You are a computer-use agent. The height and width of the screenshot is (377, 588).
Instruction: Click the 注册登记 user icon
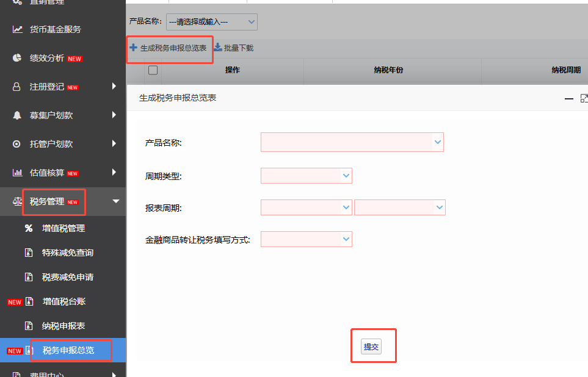point(16,87)
